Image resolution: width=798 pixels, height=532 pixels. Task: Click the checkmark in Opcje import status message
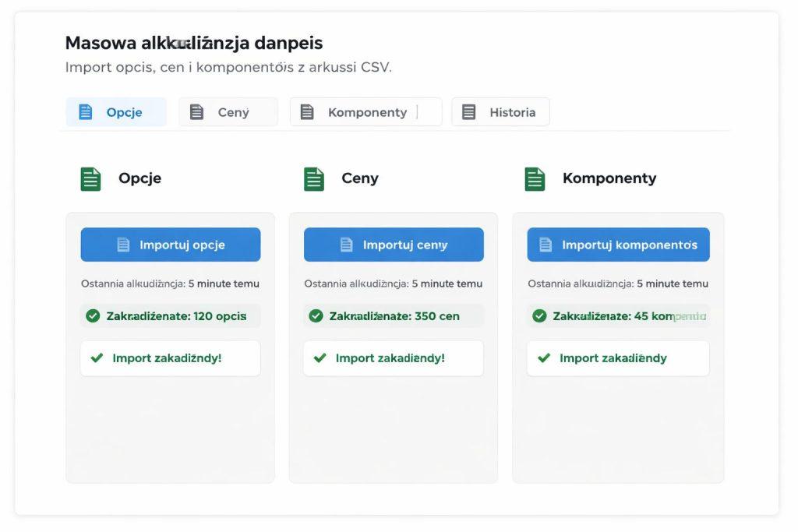[97, 358]
